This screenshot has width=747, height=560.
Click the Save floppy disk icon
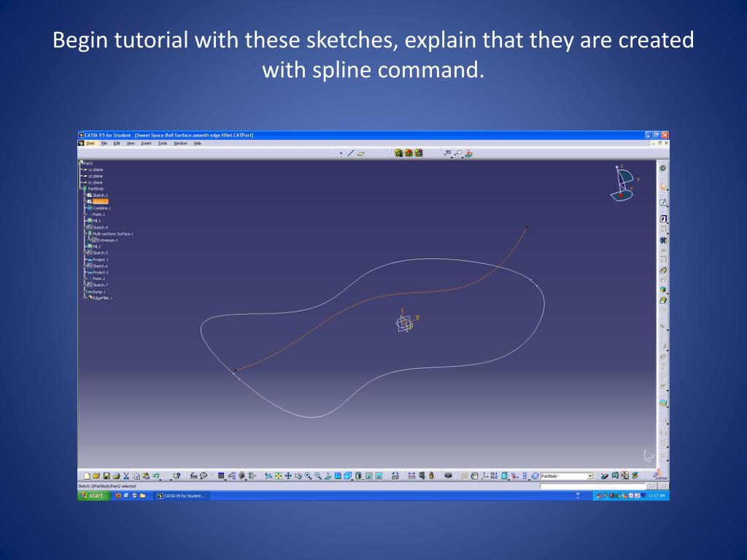[107, 475]
